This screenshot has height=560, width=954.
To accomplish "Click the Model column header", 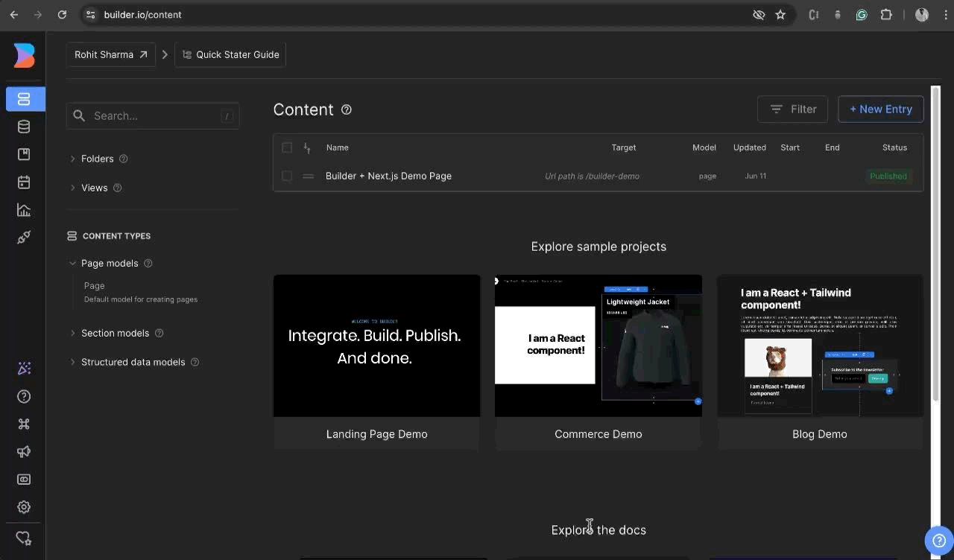I will [x=704, y=147].
